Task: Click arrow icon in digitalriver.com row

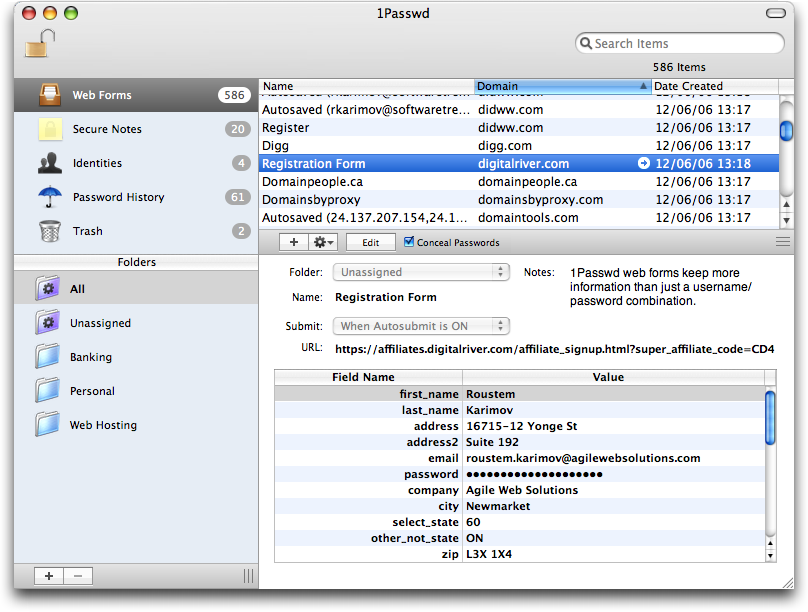Action: tap(644, 164)
